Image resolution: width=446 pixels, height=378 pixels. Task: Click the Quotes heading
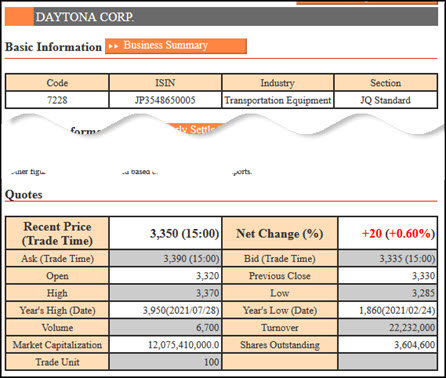[24, 194]
